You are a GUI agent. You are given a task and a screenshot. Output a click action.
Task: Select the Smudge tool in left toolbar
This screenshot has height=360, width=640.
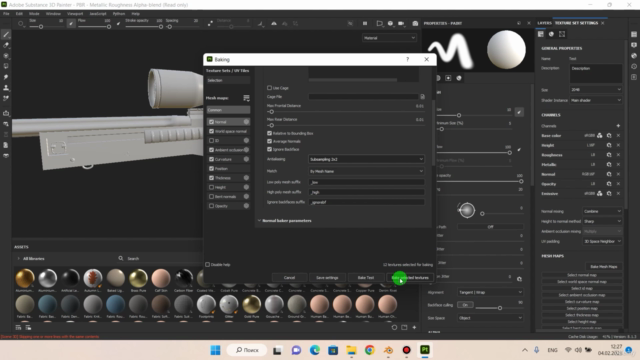[6, 77]
